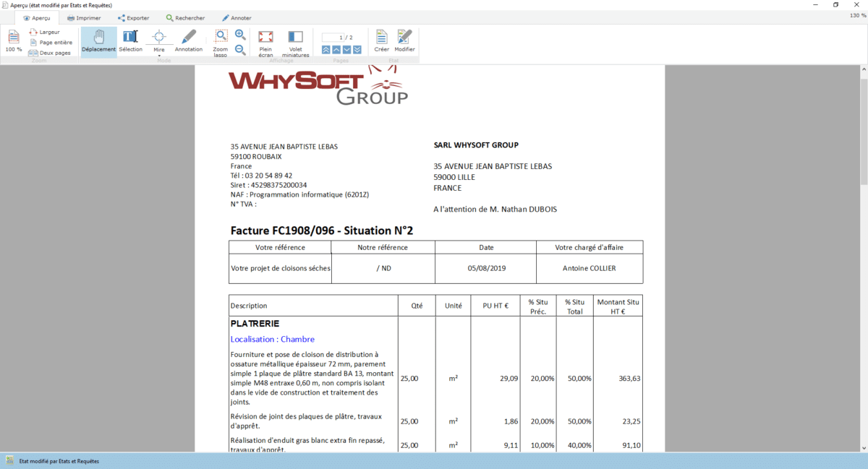This screenshot has height=469, width=868.
Task: Open the Annoter tab
Action: [237, 17]
